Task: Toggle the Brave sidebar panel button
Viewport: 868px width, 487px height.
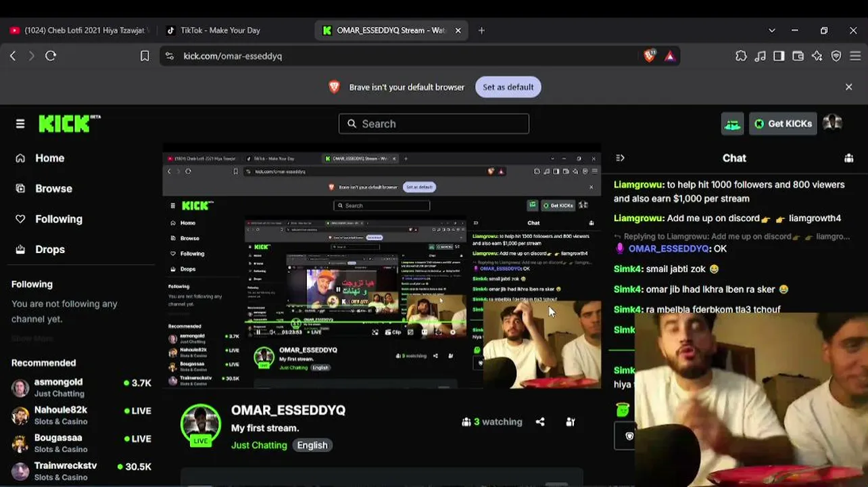Action: [x=779, y=56]
